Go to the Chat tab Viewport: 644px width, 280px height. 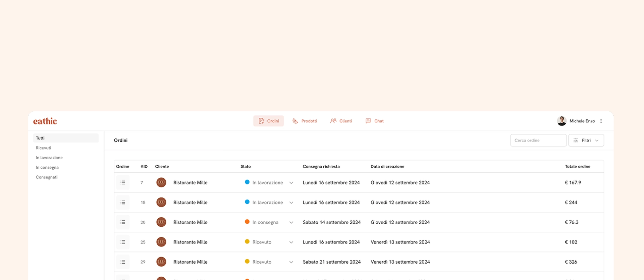pos(375,121)
